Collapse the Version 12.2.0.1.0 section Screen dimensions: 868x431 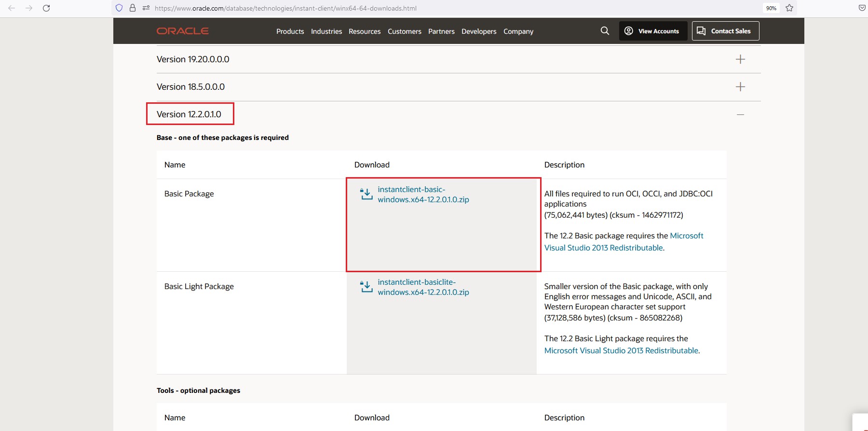pos(740,114)
